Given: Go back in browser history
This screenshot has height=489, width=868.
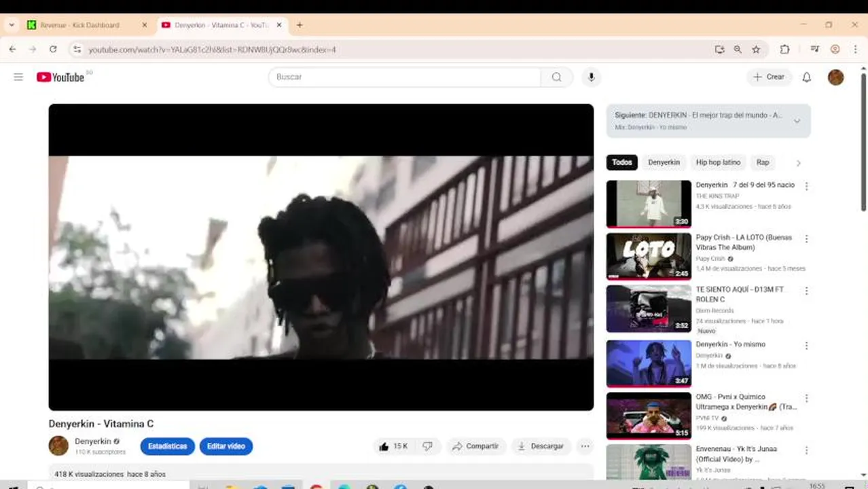Looking at the screenshot, I should (x=12, y=49).
